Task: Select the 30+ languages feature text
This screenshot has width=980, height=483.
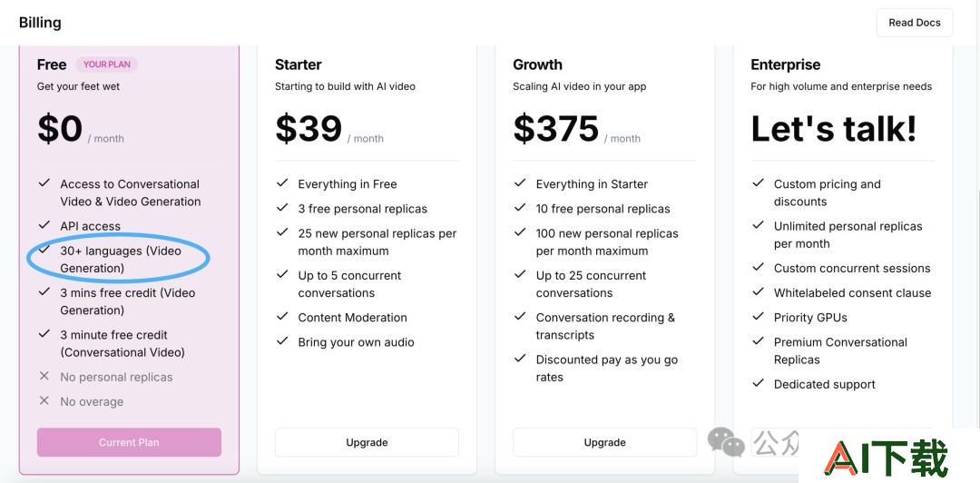Action: pos(121,260)
